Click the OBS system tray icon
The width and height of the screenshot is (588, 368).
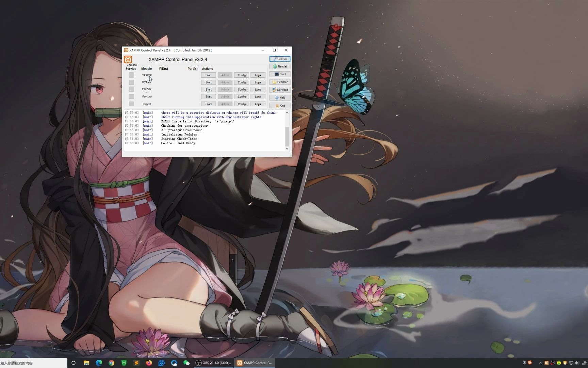[553, 363]
